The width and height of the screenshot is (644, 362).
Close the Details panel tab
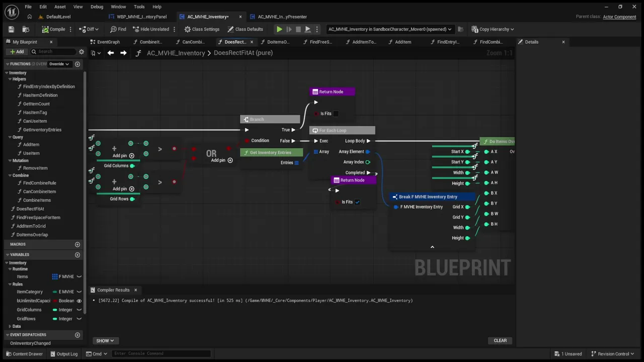pos(563,42)
